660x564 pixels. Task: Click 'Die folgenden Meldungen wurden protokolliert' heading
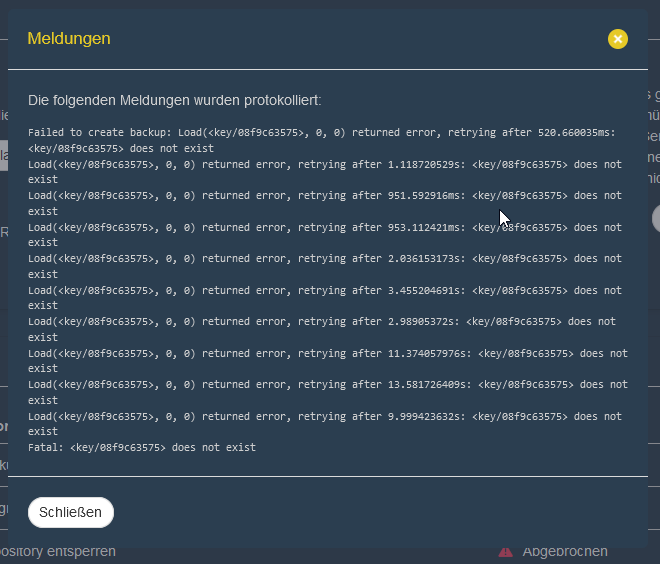pyautogui.click(x=174, y=101)
